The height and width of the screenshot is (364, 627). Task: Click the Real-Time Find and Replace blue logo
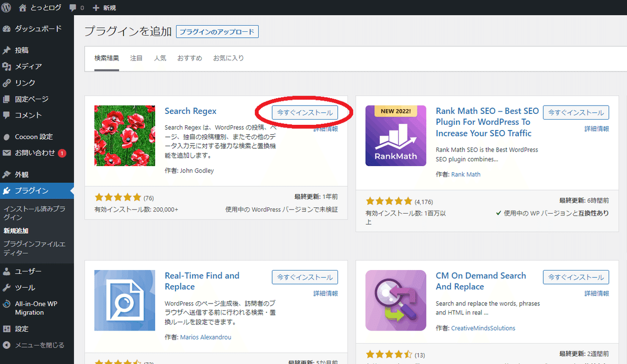[x=125, y=300]
